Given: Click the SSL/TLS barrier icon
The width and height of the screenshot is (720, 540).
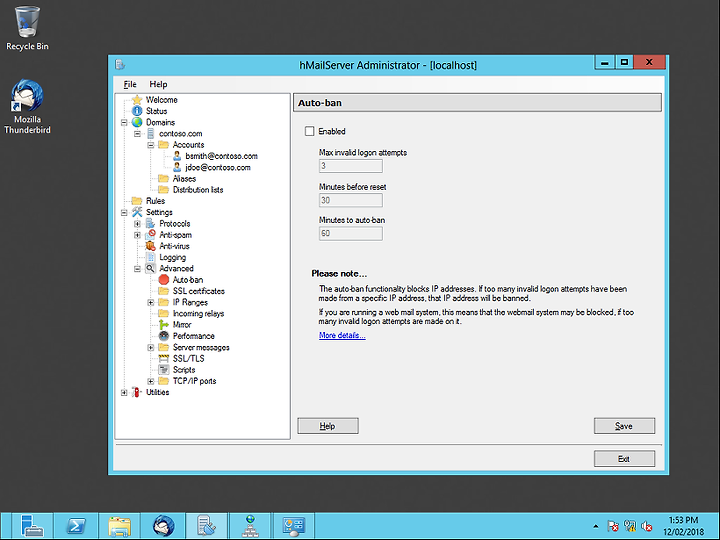Looking at the screenshot, I should pyautogui.click(x=163, y=359).
